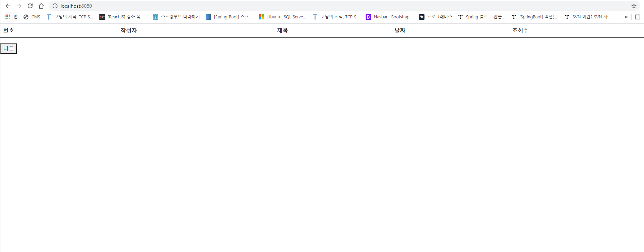This screenshot has height=252, width=644.
Task: View site information icon beside localhost:8080
Action: (55, 6)
